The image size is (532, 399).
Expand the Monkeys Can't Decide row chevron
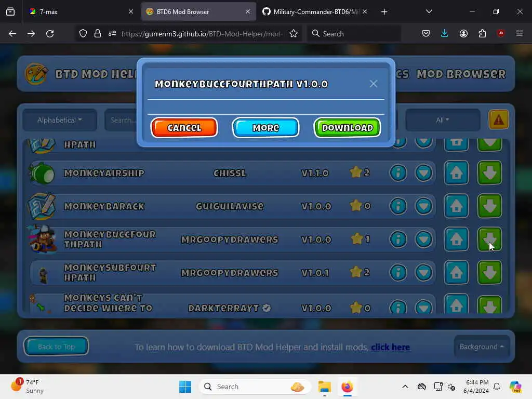tap(423, 307)
